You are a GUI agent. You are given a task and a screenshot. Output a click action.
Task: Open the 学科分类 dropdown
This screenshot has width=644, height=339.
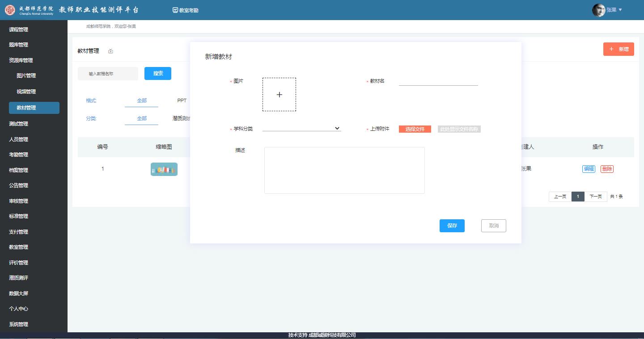(x=302, y=129)
